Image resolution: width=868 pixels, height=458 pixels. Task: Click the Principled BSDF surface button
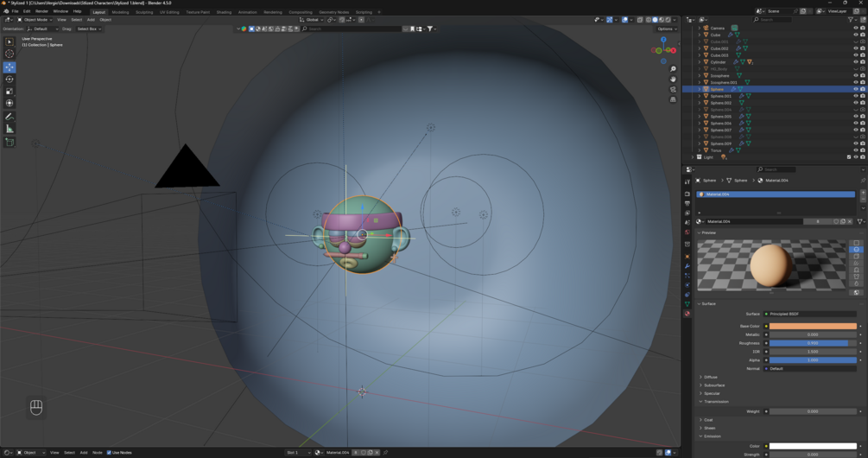pos(810,314)
